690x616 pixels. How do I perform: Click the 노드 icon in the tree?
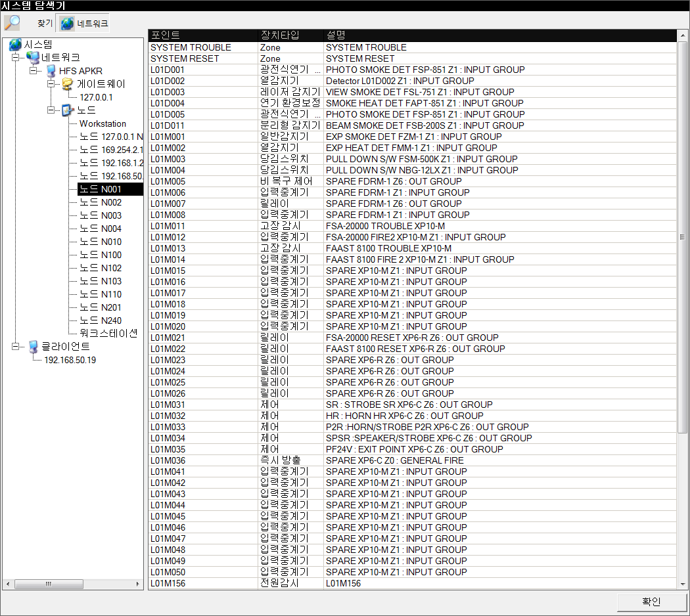tap(68, 110)
